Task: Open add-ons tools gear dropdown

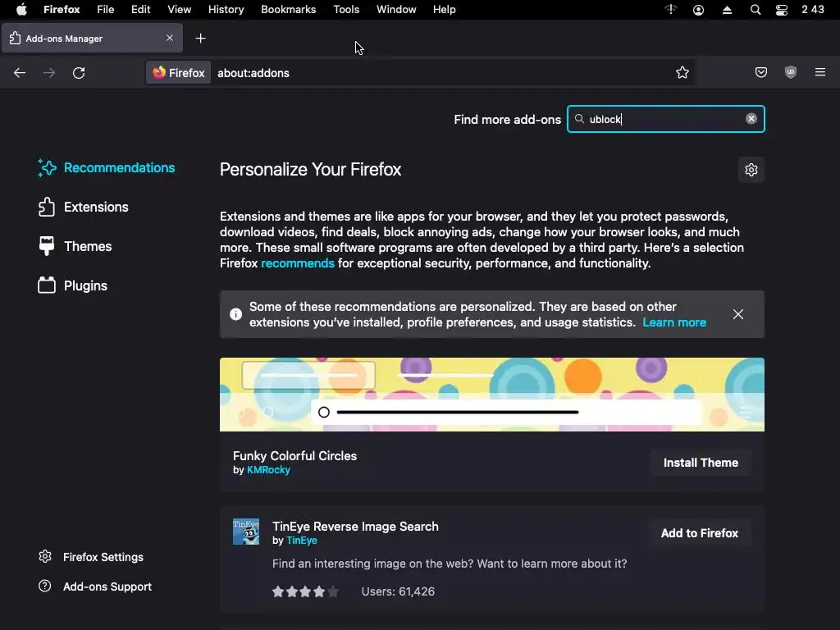Action: click(x=751, y=170)
